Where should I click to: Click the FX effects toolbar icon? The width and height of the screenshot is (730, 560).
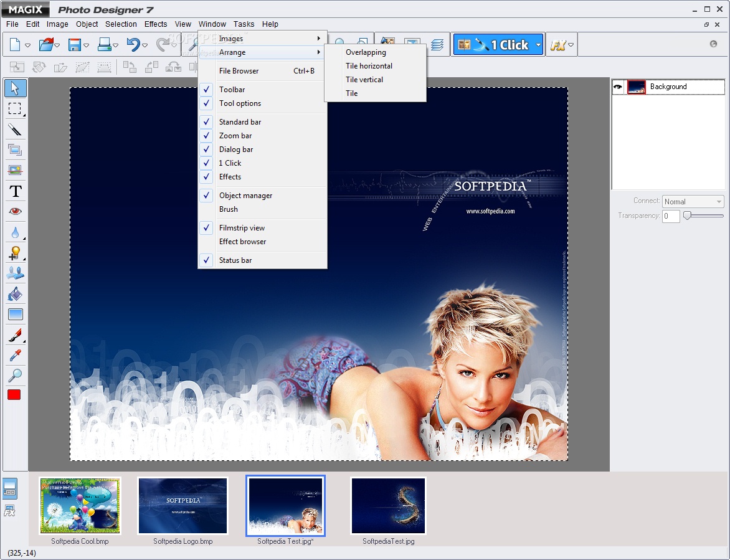pos(558,45)
